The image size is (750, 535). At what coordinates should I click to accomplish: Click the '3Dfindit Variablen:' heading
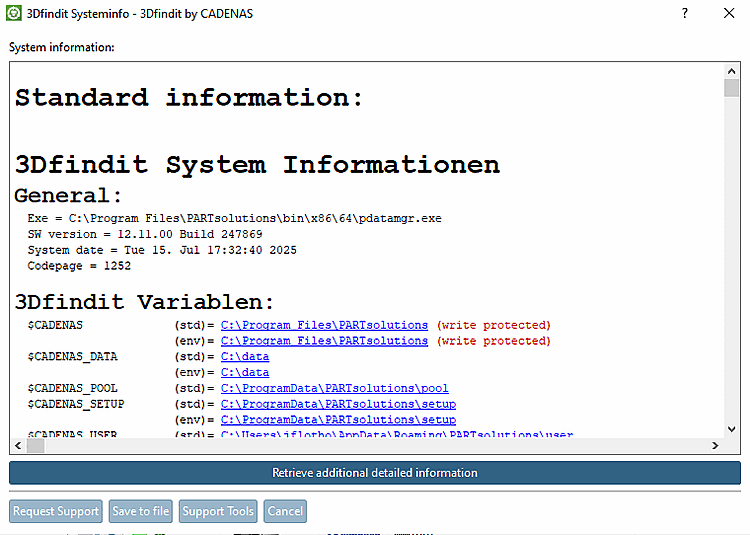[144, 302]
